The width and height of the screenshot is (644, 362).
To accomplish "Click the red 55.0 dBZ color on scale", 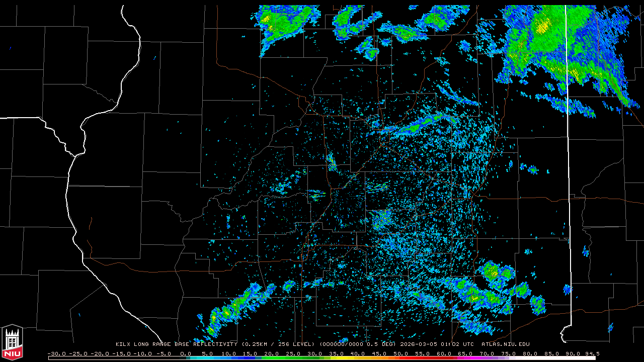I will point(422,358).
